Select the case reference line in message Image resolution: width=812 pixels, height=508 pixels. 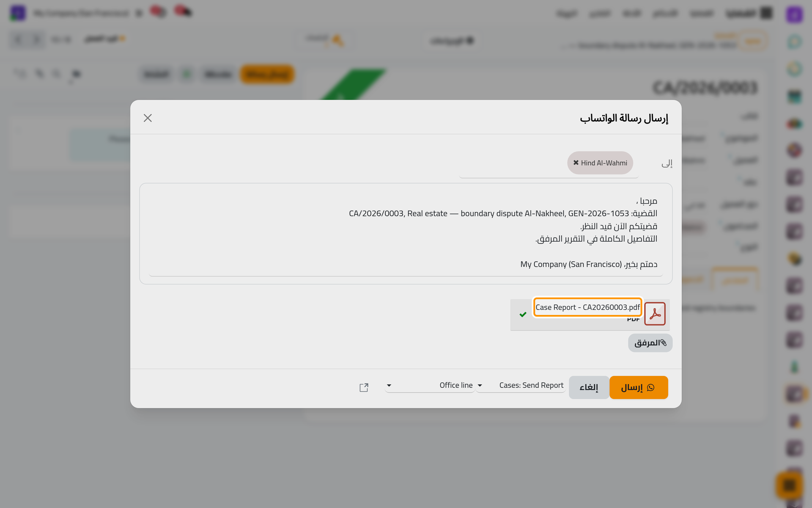(503, 213)
